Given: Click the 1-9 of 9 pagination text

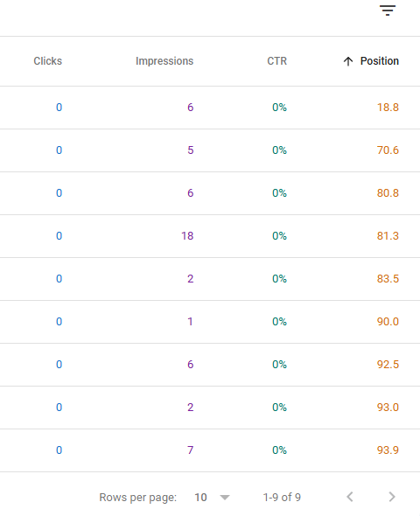Looking at the screenshot, I should click(x=282, y=498).
